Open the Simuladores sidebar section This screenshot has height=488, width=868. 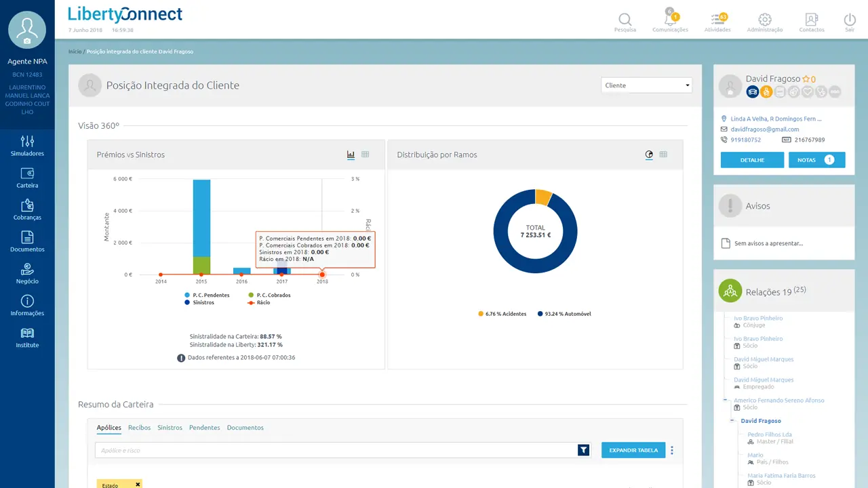[27, 146]
